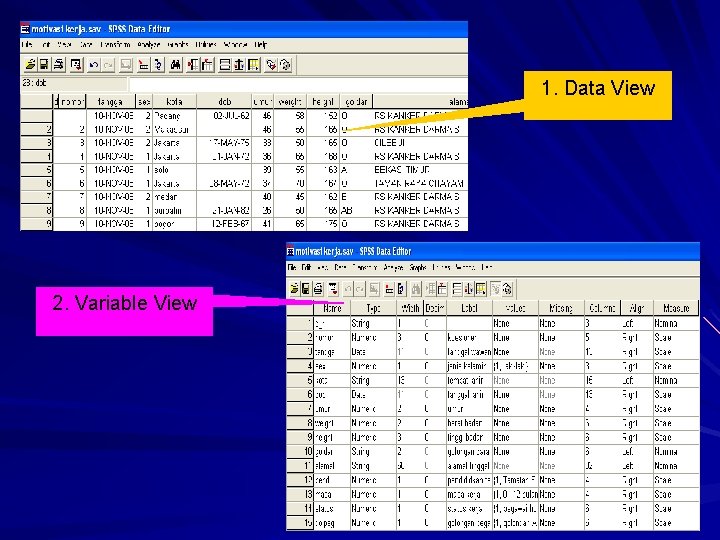Click Open File icon in Variable View window
This screenshot has width=720, height=540.
[x=294, y=289]
